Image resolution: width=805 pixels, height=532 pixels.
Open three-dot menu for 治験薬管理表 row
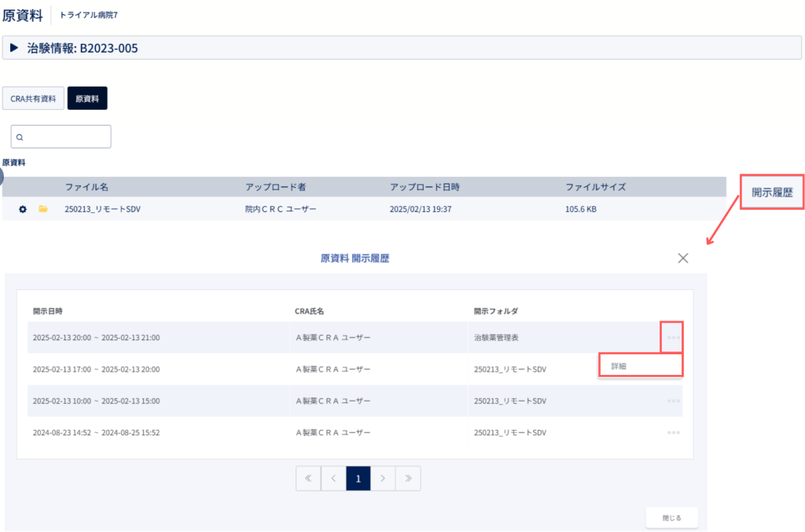pyautogui.click(x=674, y=338)
